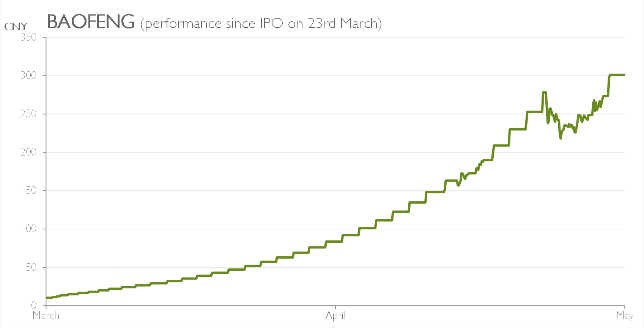Click the line's starting point in March
The height and width of the screenshot is (328, 644).
coord(47,298)
